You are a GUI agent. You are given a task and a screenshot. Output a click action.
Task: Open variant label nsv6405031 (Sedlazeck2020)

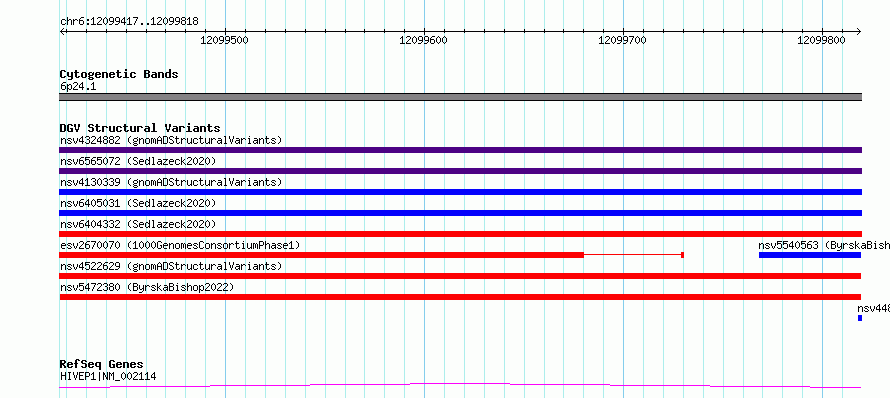(x=138, y=203)
